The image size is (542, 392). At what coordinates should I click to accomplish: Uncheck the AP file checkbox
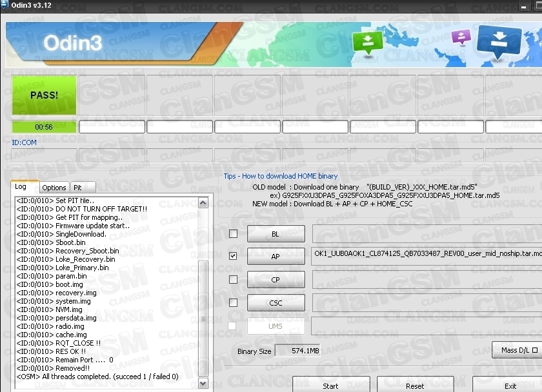point(234,256)
